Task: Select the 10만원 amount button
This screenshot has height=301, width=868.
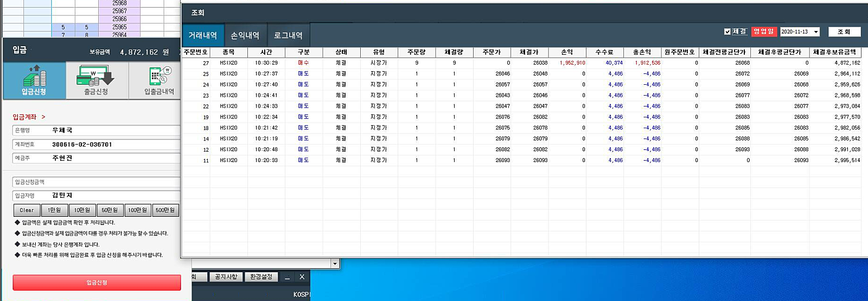Action: (x=82, y=210)
